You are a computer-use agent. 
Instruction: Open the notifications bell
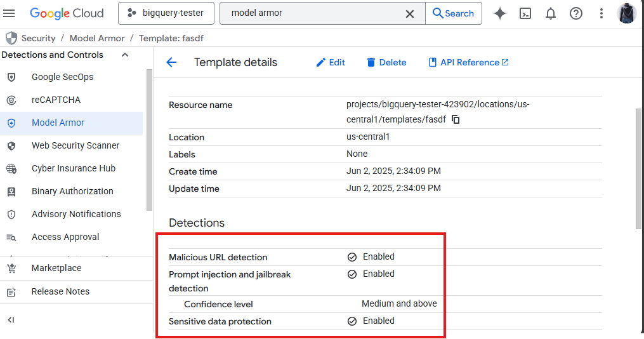(550, 13)
